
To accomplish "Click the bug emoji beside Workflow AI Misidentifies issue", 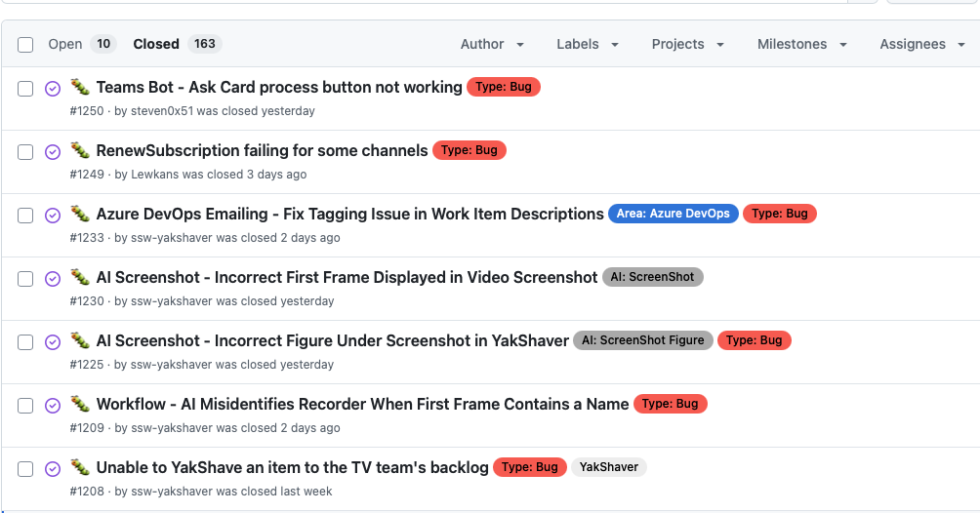I will [x=80, y=404].
